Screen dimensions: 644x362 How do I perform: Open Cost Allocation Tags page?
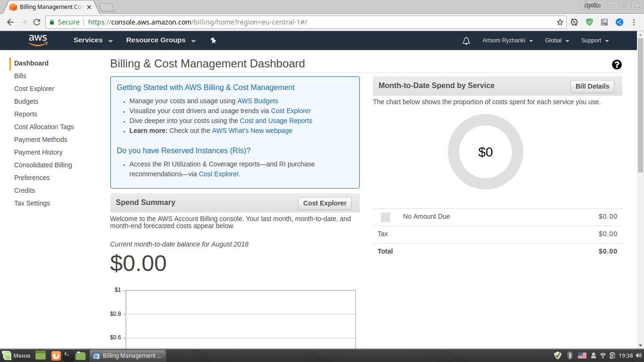44,127
